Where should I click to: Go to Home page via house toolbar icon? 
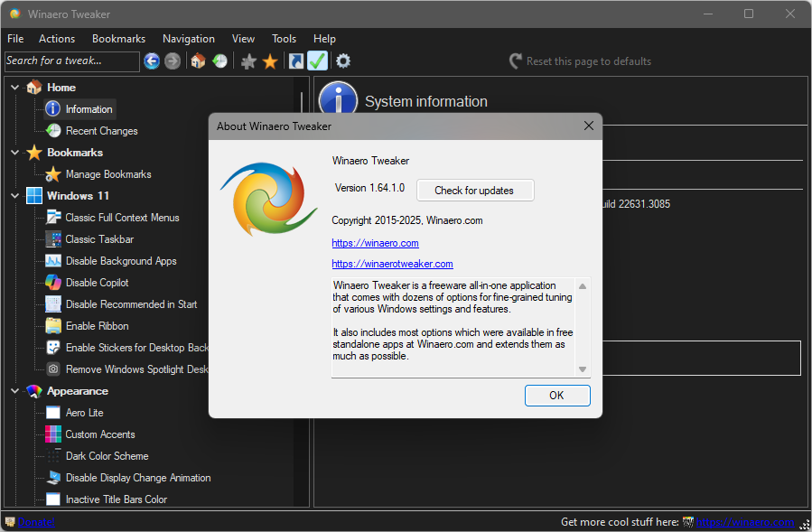[x=198, y=61]
